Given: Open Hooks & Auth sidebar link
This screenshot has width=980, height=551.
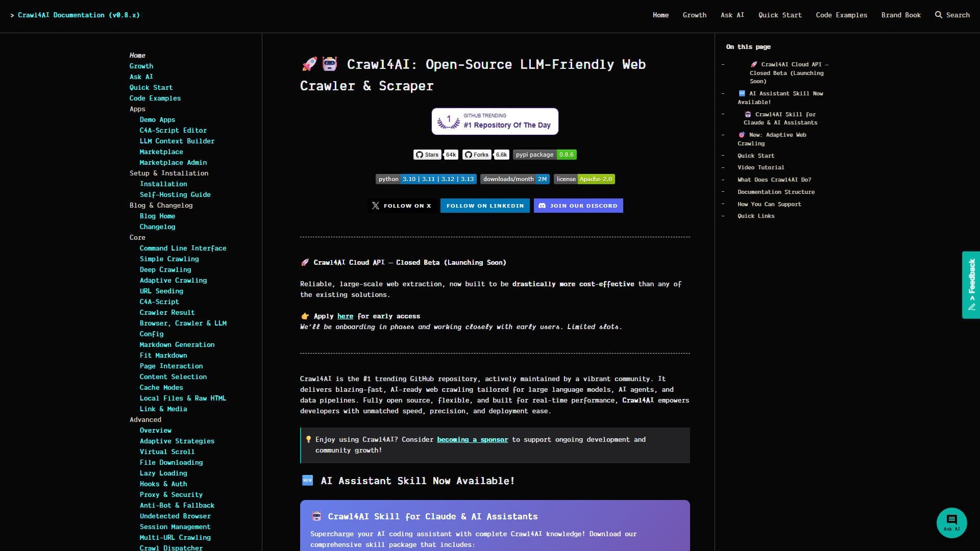Looking at the screenshot, I should pyautogui.click(x=163, y=484).
